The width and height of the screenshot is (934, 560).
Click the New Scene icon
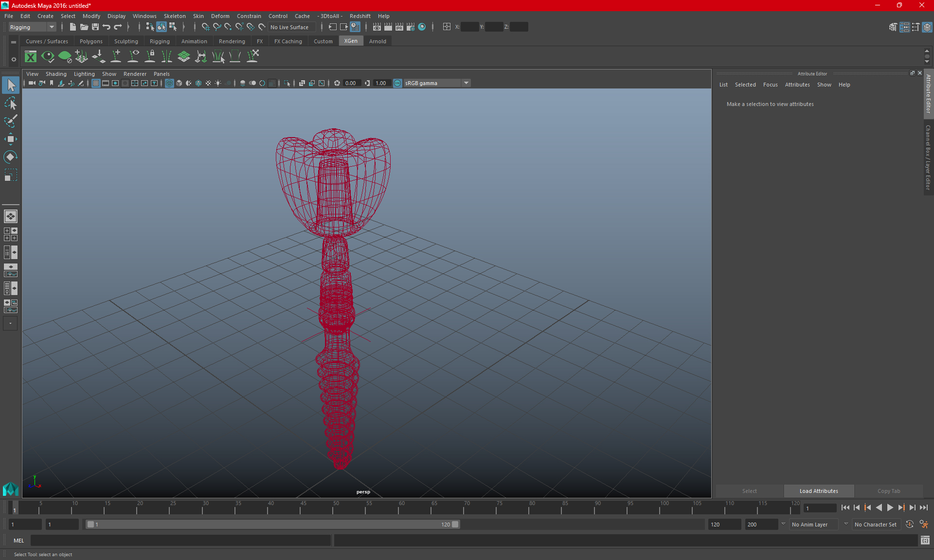pos(72,27)
